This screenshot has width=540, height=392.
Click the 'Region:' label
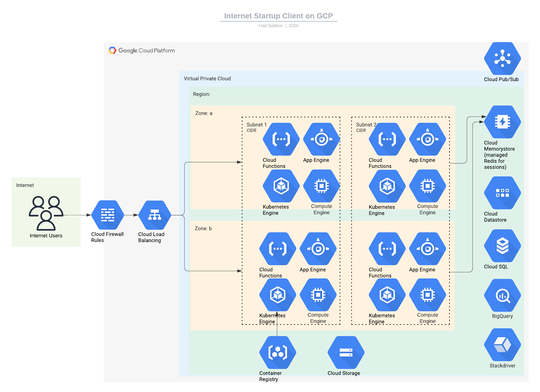201,94
